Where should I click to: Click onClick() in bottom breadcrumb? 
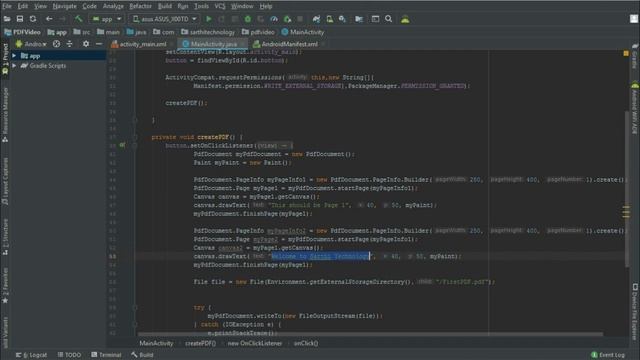point(306,343)
